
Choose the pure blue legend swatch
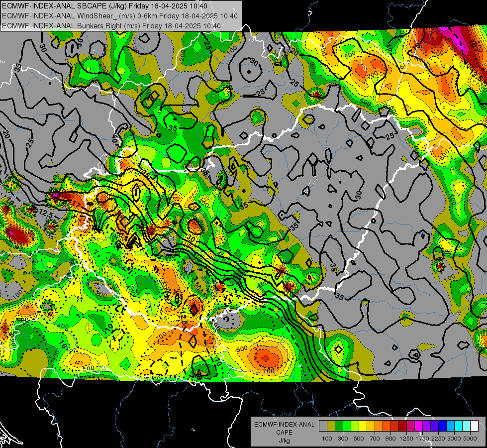[443, 426]
